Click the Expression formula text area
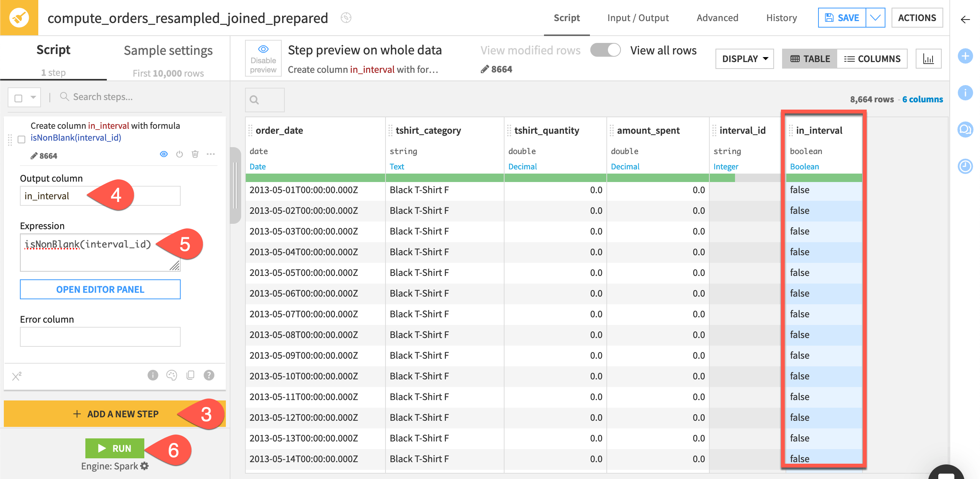 point(100,253)
